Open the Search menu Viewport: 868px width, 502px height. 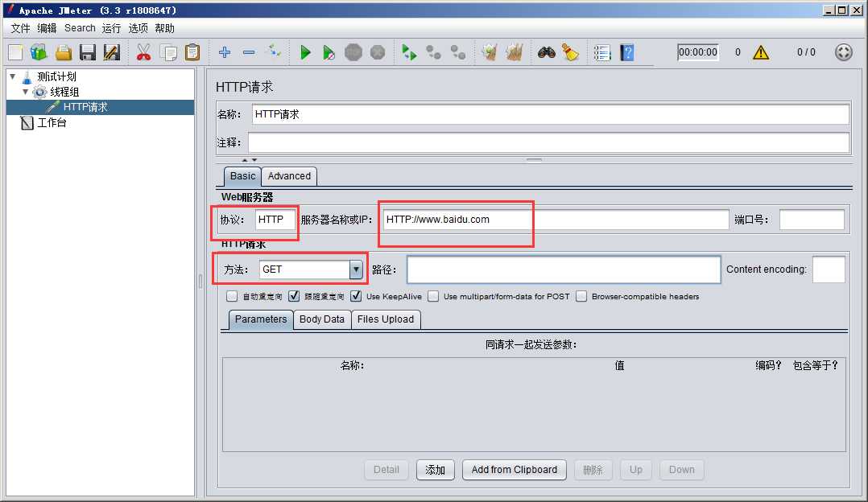pyautogui.click(x=80, y=28)
